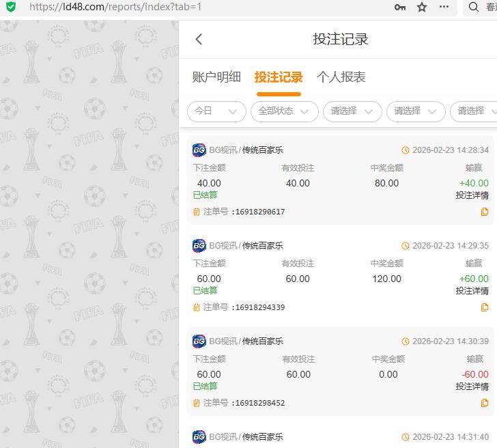Select the 投注记录 tab
The height and width of the screenshot is (448, 497).
pos(279,77)
